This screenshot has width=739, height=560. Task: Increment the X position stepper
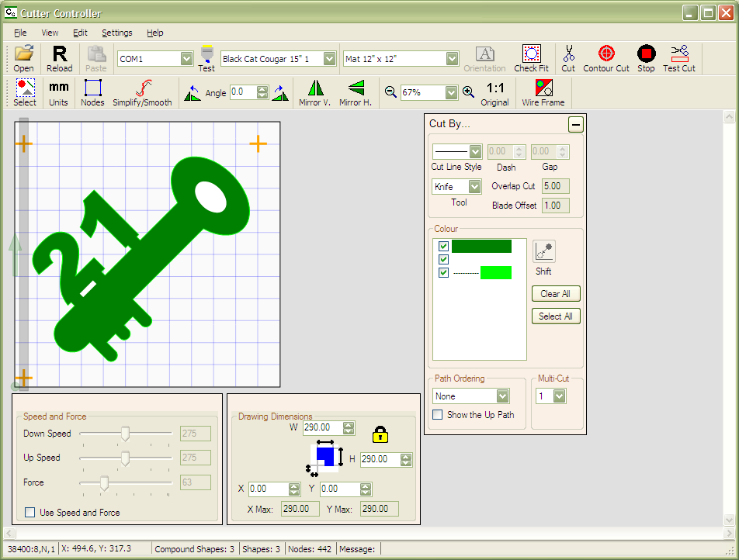294,486
